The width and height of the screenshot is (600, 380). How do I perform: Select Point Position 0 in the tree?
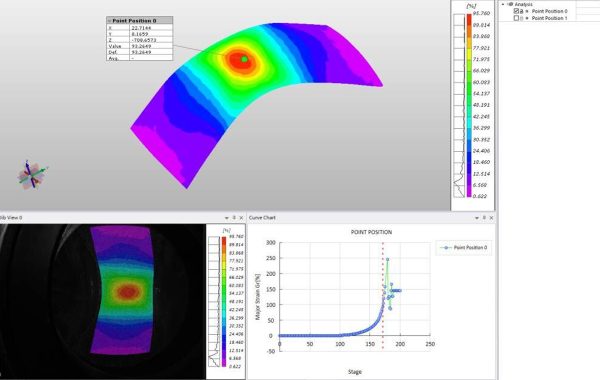point(549,11)
